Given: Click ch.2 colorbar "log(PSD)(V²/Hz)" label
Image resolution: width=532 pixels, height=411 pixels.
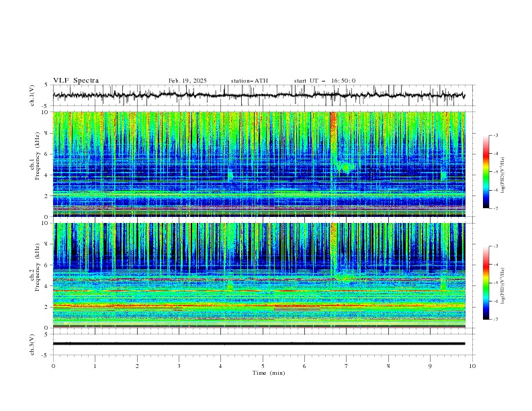Looking at the screenshot, I should point(502,285).
